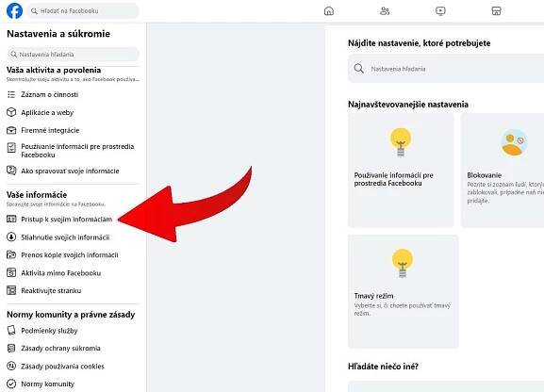Click the Aktivita mimo Facebooku icon
Image resolution: width=544 pixels, height=392 pixels.
(x=11, y=272)
